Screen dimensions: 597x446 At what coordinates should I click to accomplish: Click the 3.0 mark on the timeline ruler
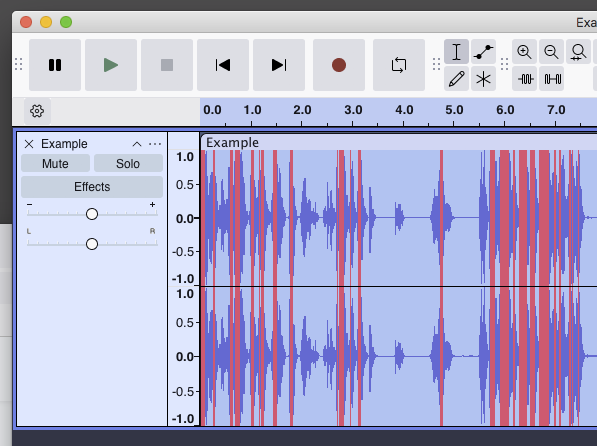click(353, 110)
